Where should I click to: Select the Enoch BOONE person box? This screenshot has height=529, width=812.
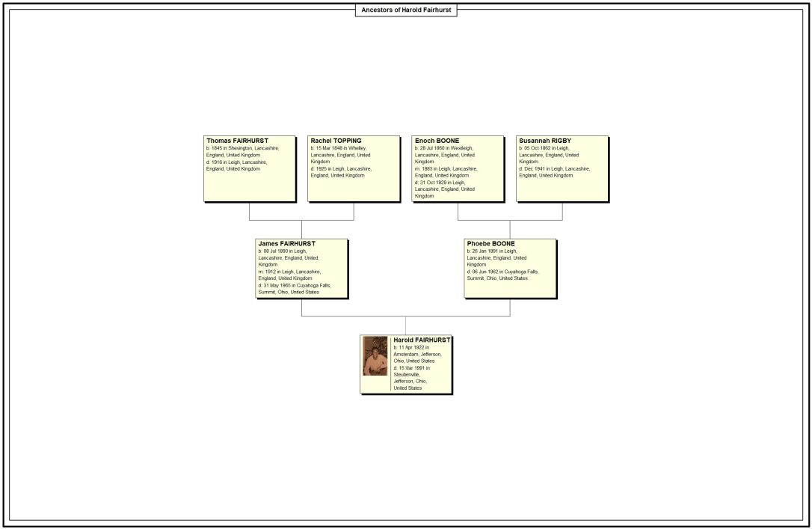pos(458,167)
